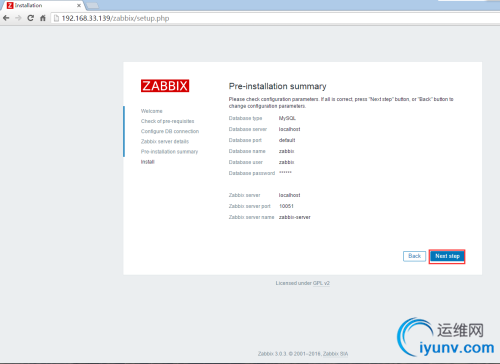
Task: Click the default database port value
Action: click(287, 140)
